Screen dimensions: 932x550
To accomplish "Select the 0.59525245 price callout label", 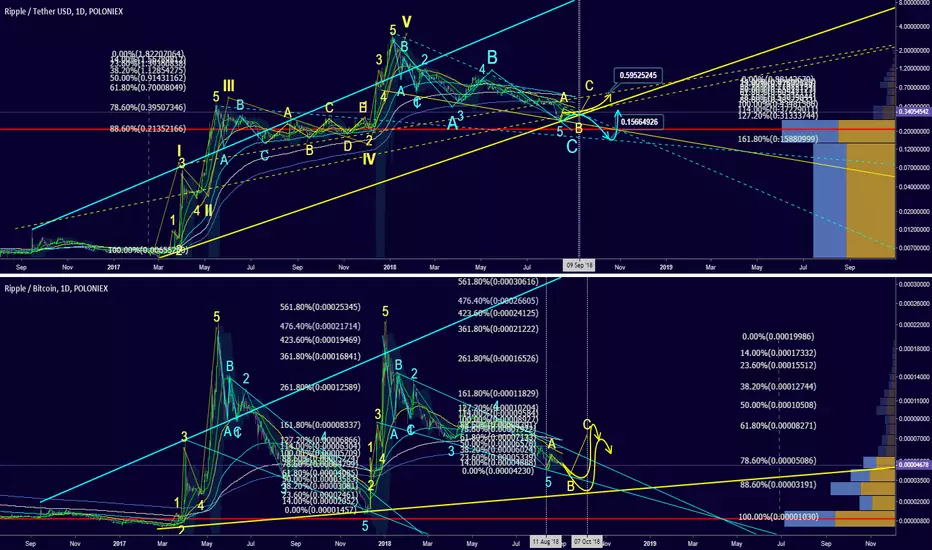I will (638, 76).
